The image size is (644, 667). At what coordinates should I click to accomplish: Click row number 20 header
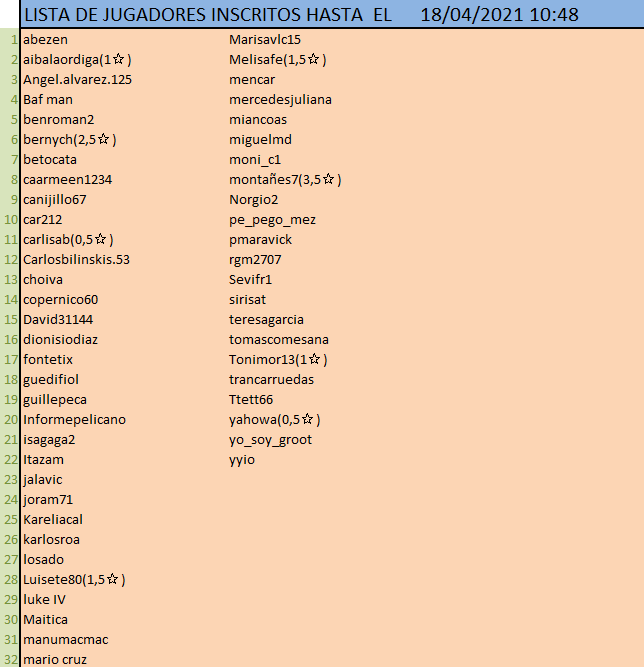click(11, 419)
